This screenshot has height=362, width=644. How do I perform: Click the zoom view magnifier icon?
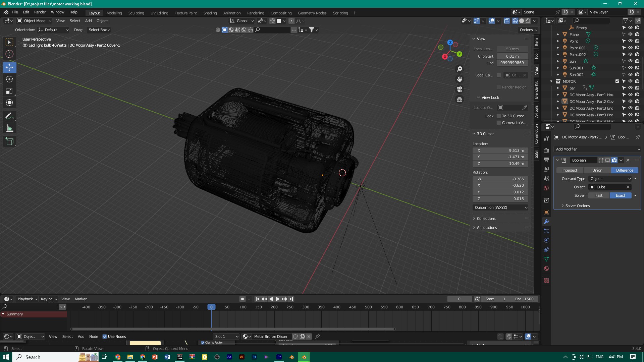click(460, 69)
